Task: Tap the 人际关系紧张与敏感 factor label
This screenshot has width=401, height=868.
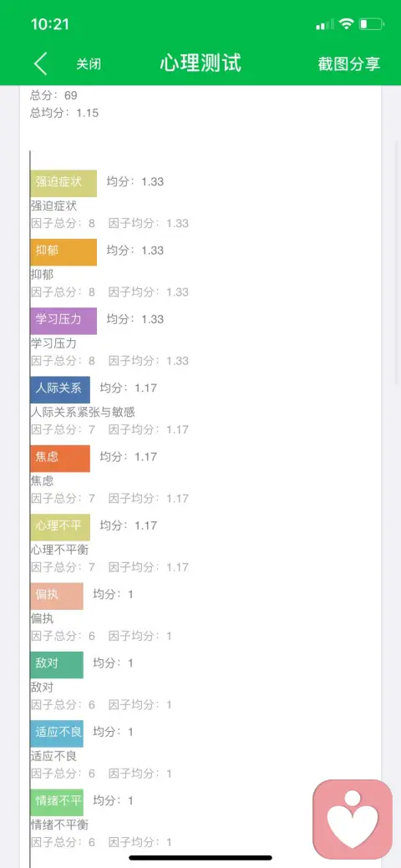Action: click(x=83, y=412)
